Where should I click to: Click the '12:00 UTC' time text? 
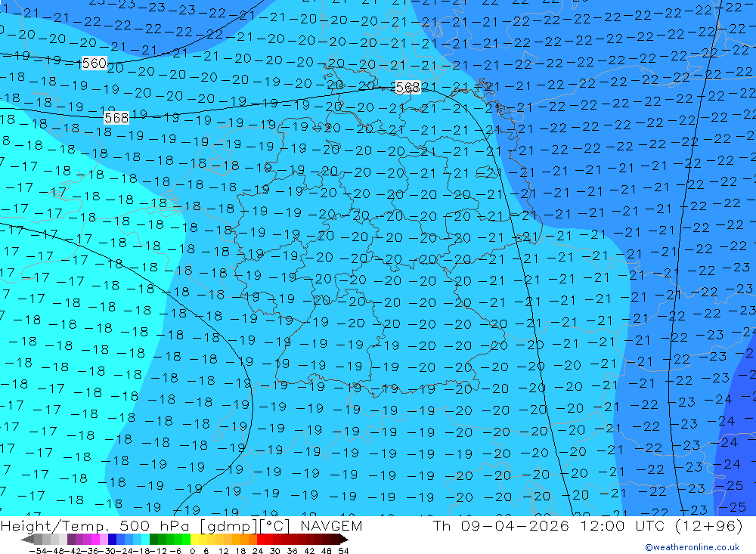[x=622, y=525]
